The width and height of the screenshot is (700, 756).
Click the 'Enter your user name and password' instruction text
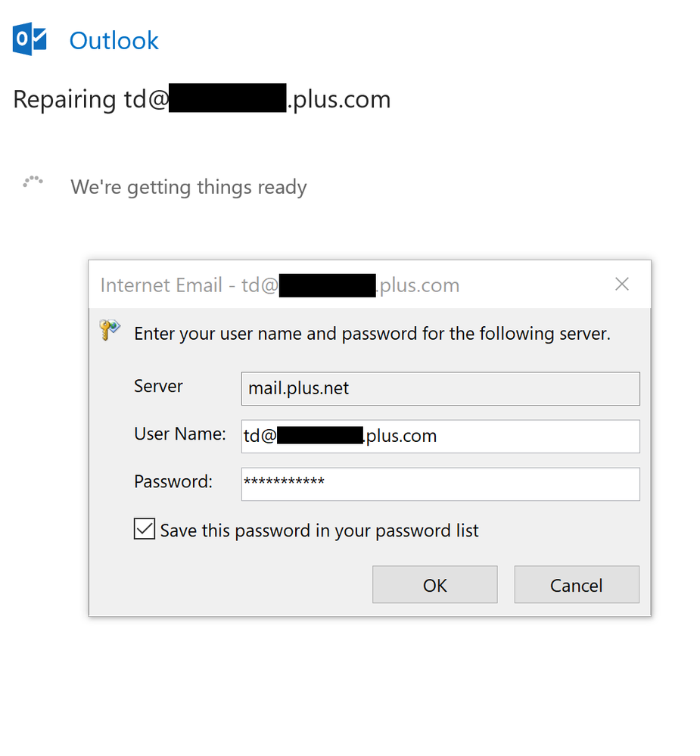pyautogui.click(x=372, y=334)
